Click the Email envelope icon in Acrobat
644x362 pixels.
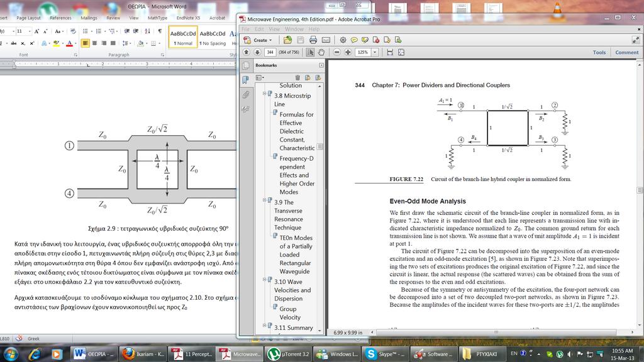[326, 40]
